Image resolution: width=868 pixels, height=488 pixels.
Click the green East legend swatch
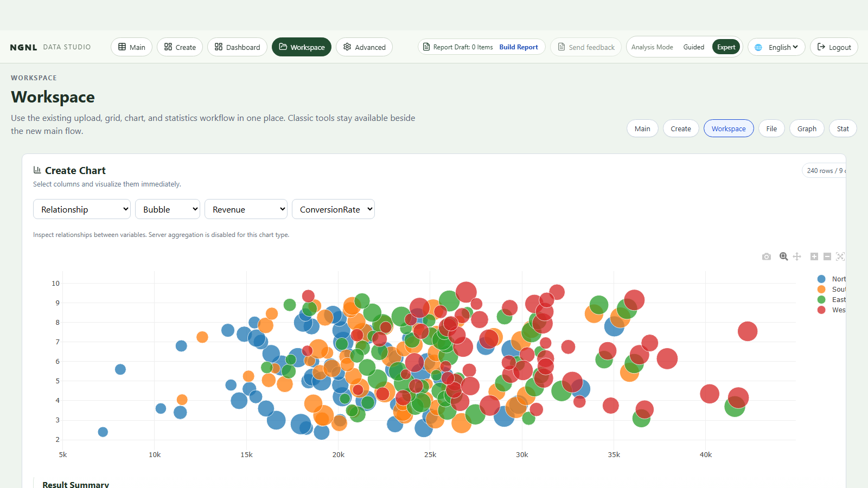tap(821, 300)
